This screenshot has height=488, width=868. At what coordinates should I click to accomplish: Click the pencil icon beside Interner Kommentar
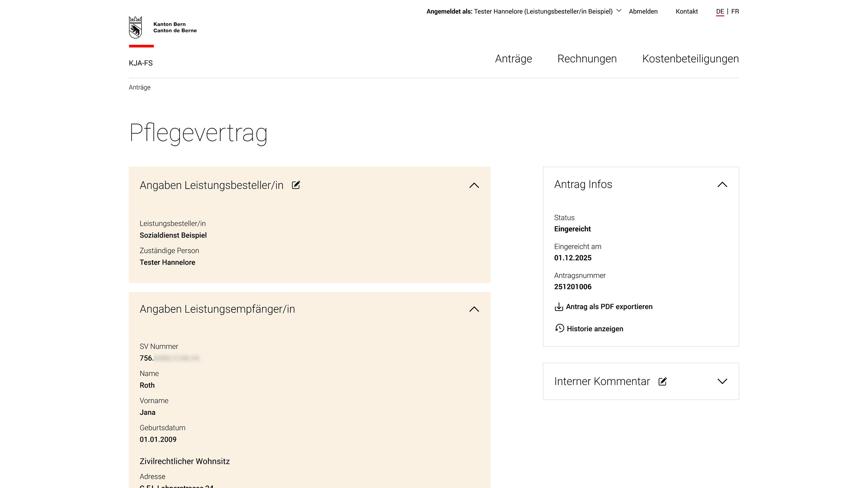coord(663,381)
